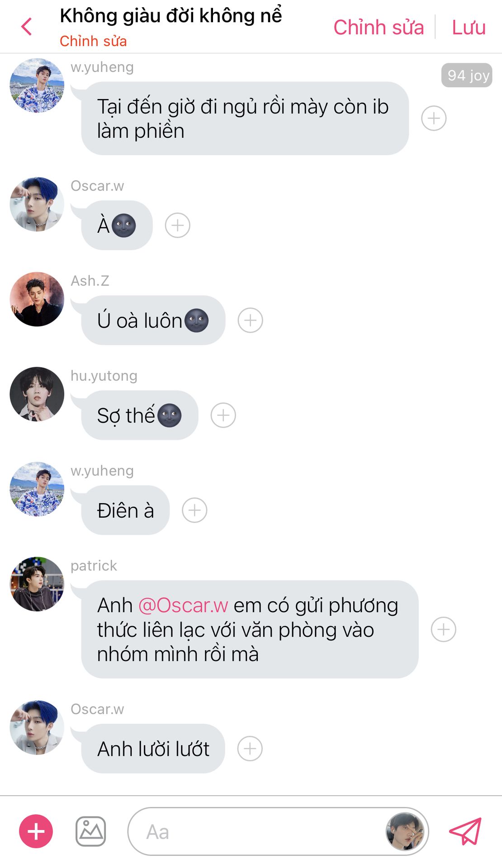Tap plus icon beside "Ú oà luôn" message
This screenshot has width=502, height=868.
(x=251, y=321)
